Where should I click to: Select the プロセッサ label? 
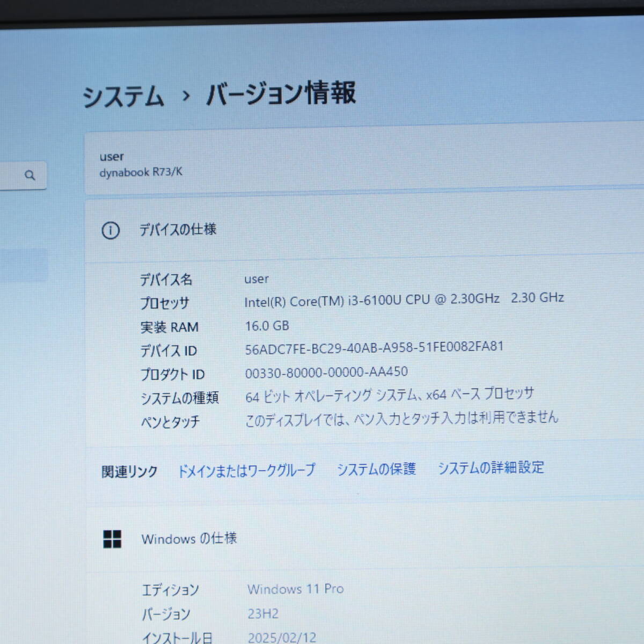pyautogui.click(x=164, y=303)
